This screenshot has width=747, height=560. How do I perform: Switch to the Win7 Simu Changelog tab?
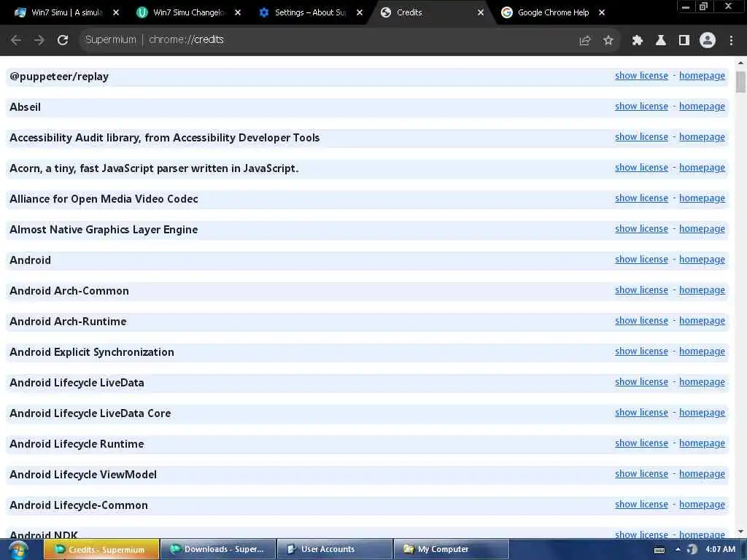pos(189,12)
